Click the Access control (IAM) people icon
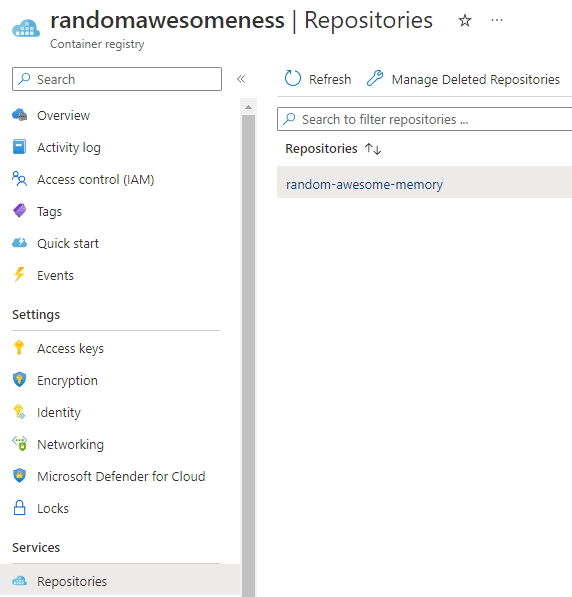The height and width of the screenshot is (597, 572). point(19,179)
